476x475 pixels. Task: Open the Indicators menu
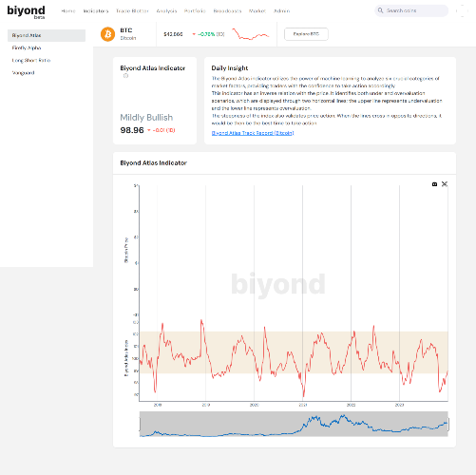[96, 11]
